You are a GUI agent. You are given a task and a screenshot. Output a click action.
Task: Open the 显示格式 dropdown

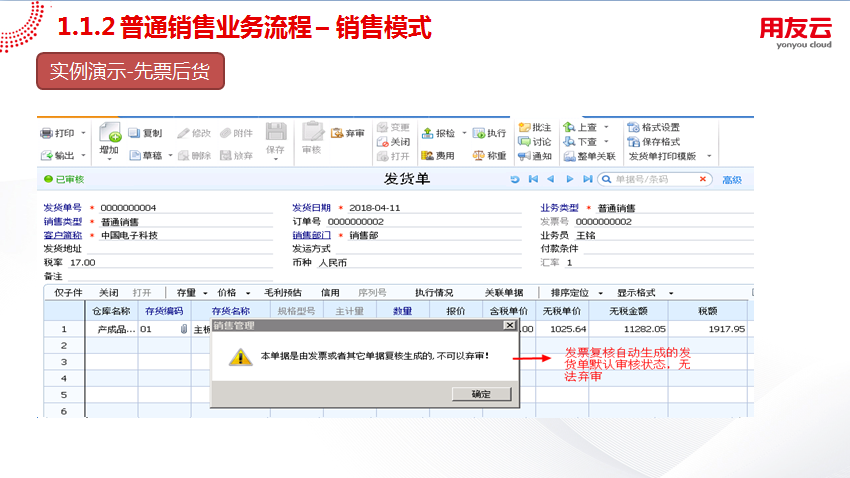tap(671, 293)
